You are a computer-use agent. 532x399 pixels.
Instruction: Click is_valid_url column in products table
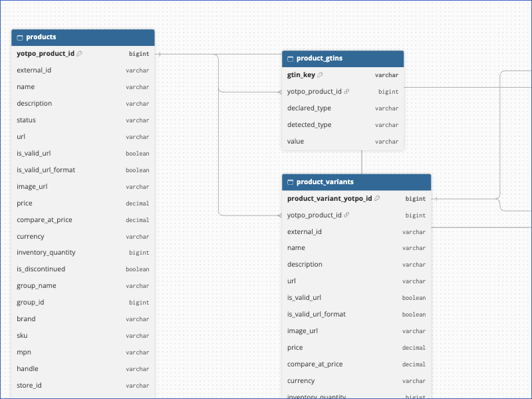(83, 154)
